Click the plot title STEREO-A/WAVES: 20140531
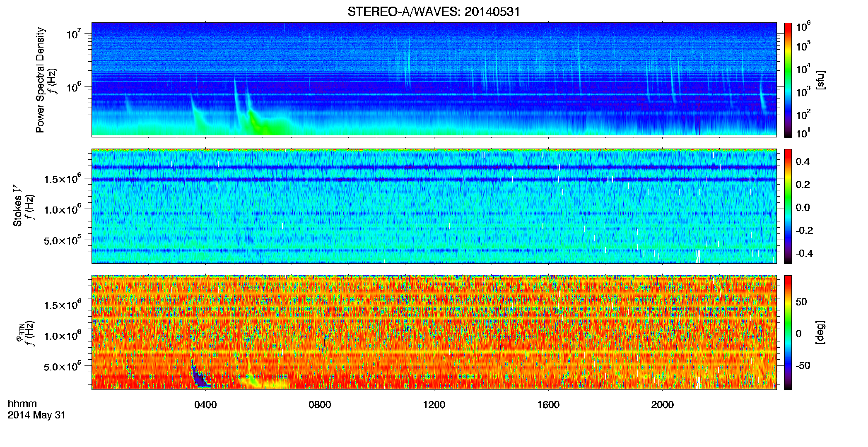Viewport: 868px width, 447px height. 434,12
